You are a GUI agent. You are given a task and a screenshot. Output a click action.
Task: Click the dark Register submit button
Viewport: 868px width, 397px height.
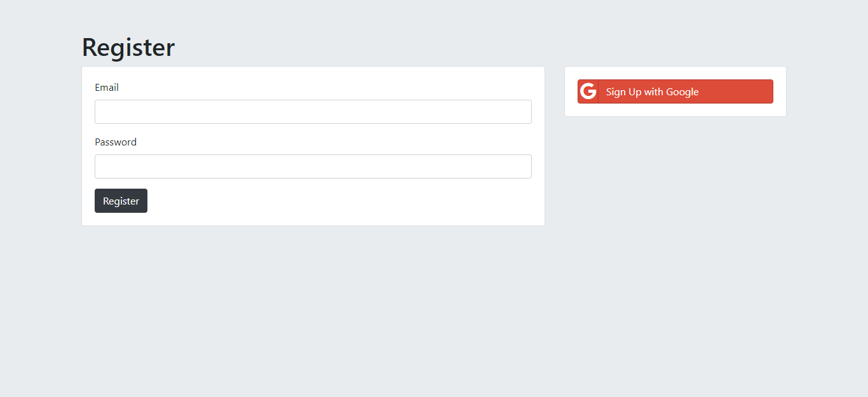[121, 200]
